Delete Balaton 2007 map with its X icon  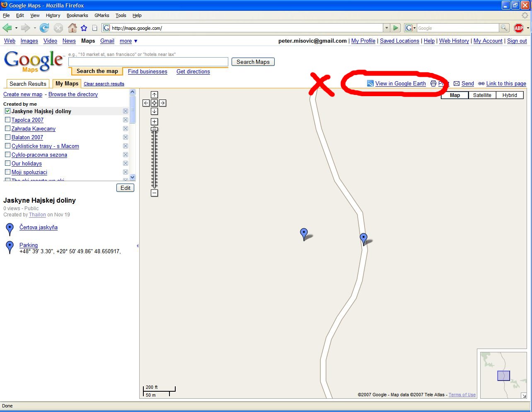pos(126,137)
